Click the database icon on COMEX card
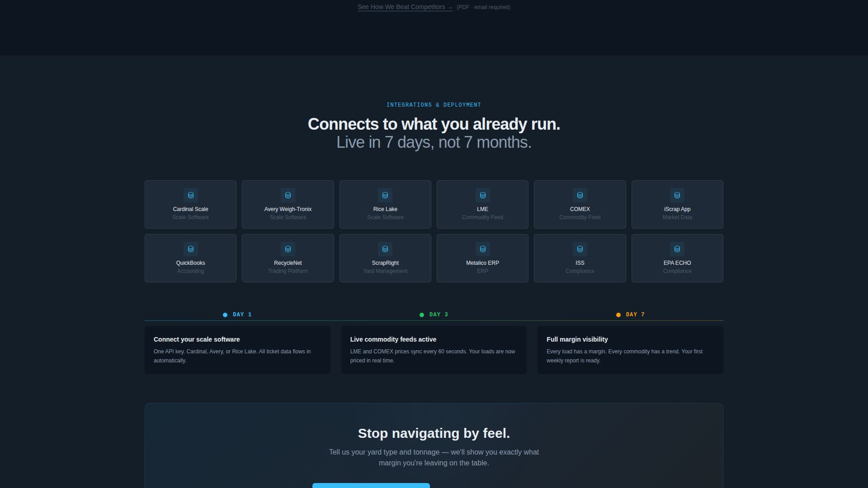 pyautogui.click(x=580, y=195)
